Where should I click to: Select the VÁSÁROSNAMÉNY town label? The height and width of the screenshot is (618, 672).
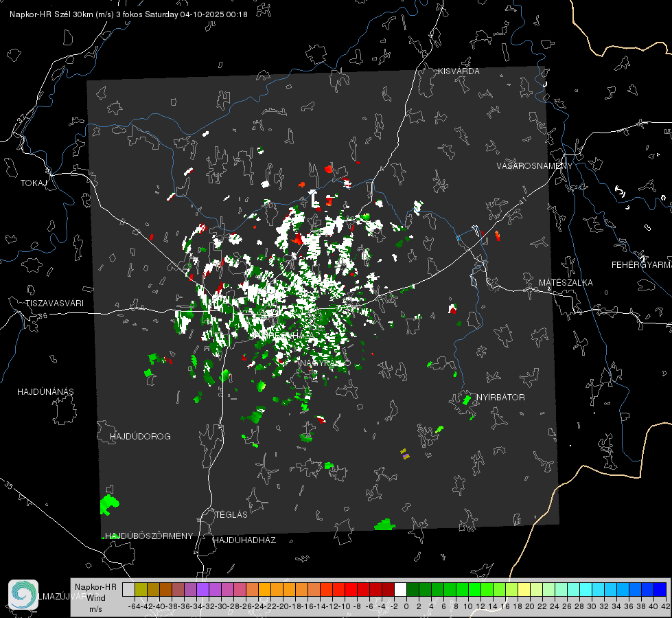pyautogui.click(x=535, y=166)
